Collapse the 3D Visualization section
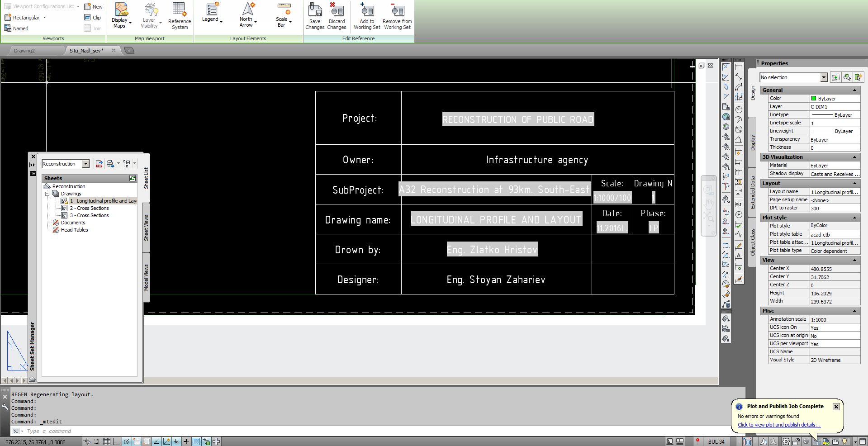Viewport: 868px width, 446px height. pyautogui.click(x=855, y=157)
